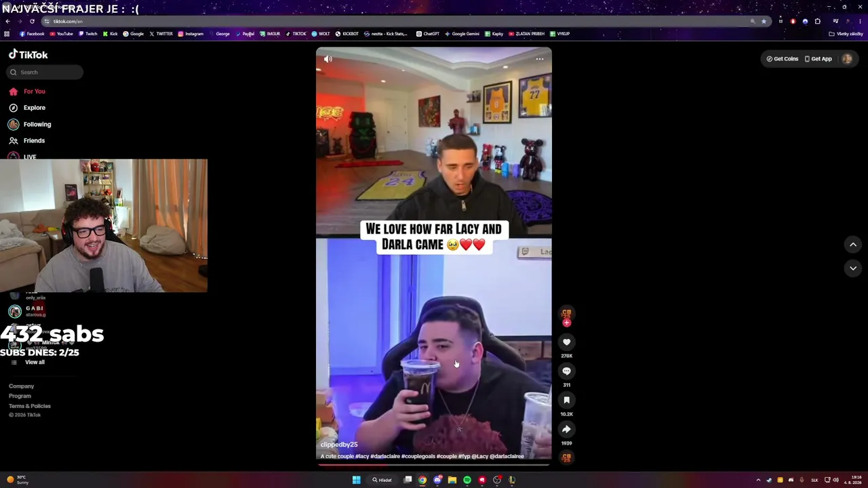Open the VYKUP bookmark

pyautogui.click(x=559, y=34)
